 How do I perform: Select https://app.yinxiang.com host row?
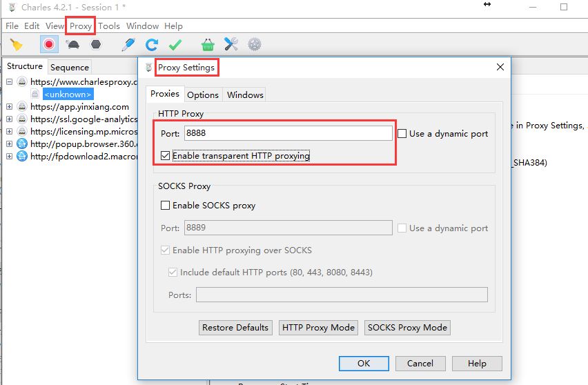(79, 107)
